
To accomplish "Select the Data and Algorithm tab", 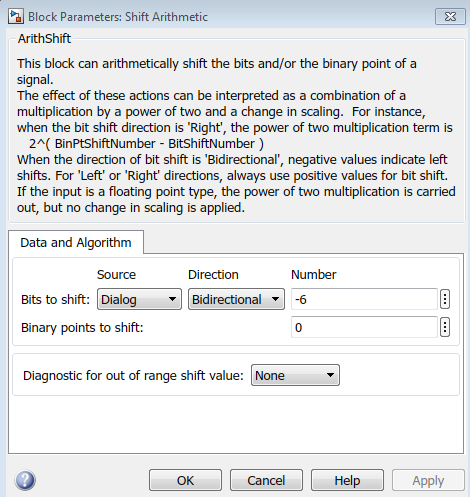I will [x=76, y=242].
